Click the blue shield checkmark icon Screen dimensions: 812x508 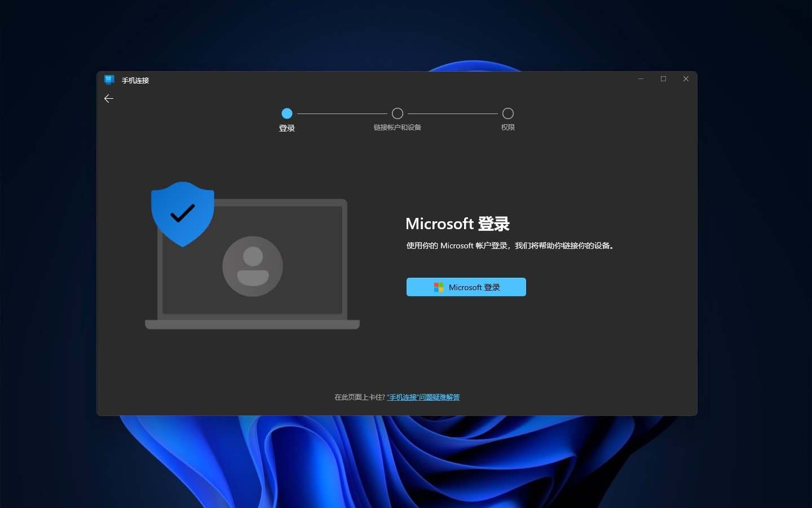tap(182, 213)
